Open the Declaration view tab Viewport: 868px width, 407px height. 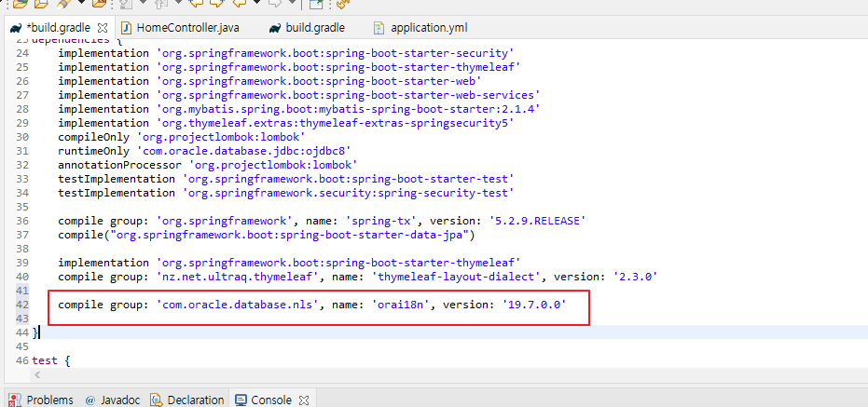196,400
